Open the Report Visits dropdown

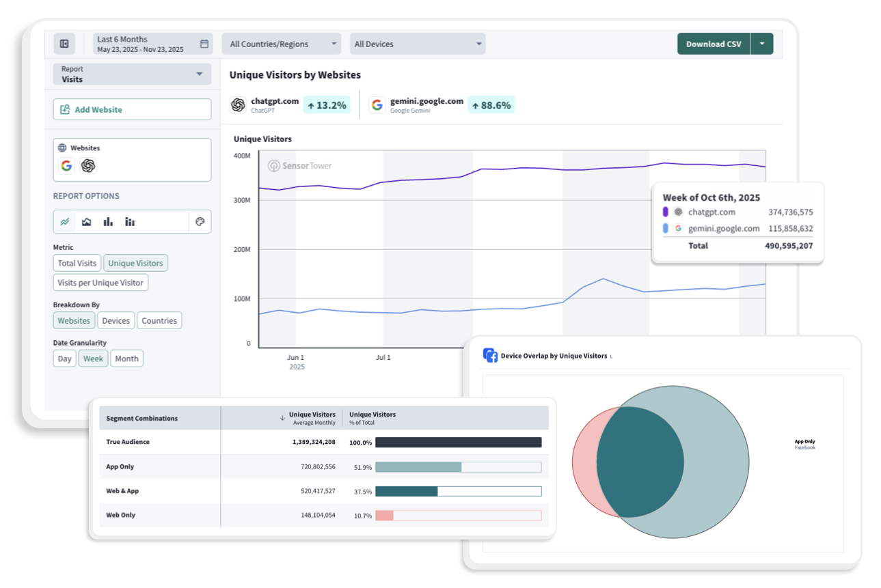coord(131,74)
